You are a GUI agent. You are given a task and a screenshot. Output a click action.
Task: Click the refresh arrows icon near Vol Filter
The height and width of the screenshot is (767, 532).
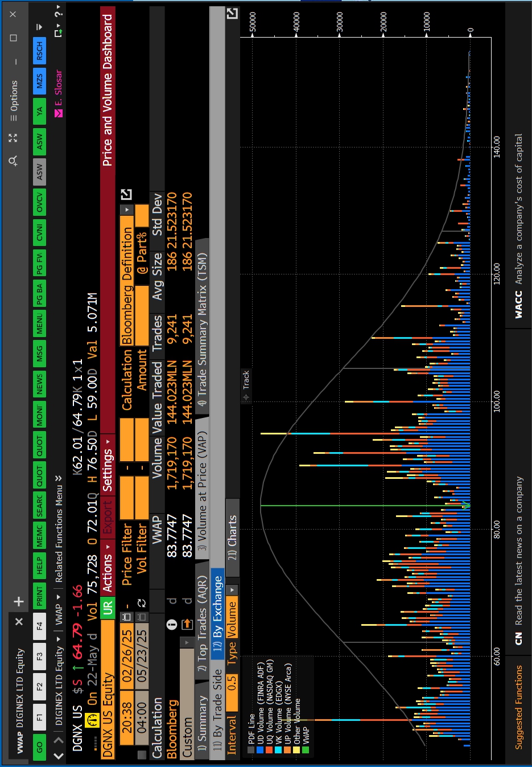coord(142,603)
